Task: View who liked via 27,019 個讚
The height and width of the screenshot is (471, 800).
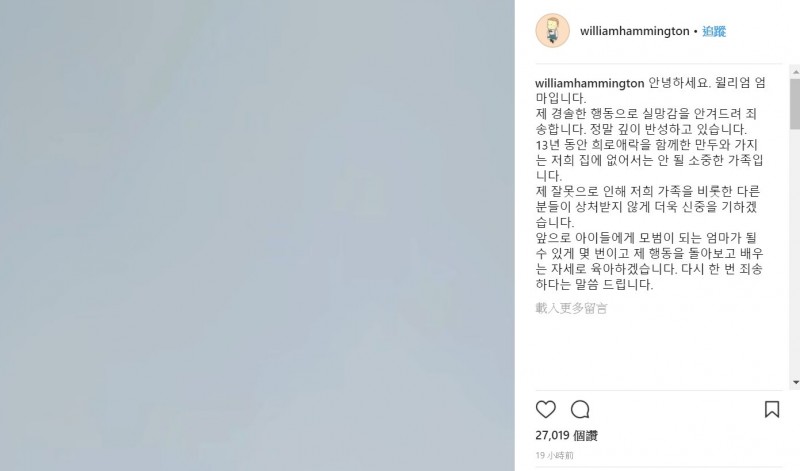Action: tap(566, 436)
